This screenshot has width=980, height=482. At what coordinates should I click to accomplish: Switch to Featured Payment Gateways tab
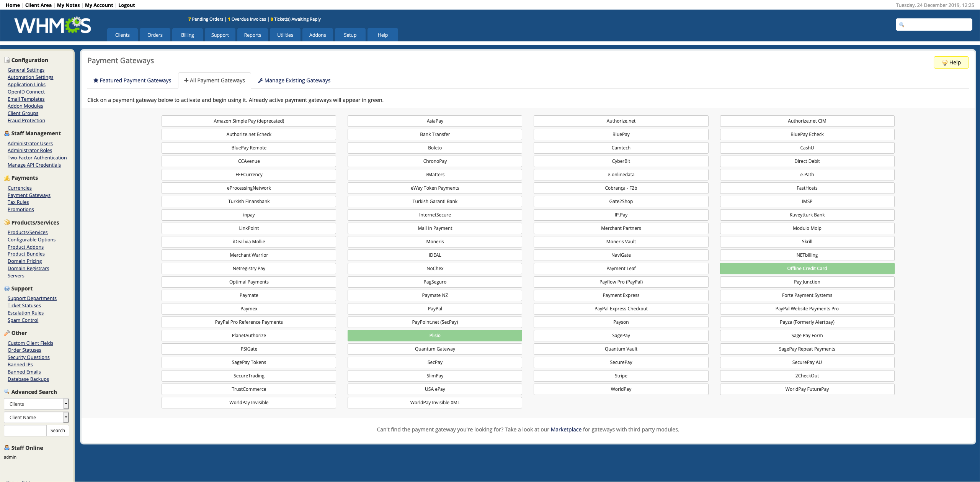132,80
